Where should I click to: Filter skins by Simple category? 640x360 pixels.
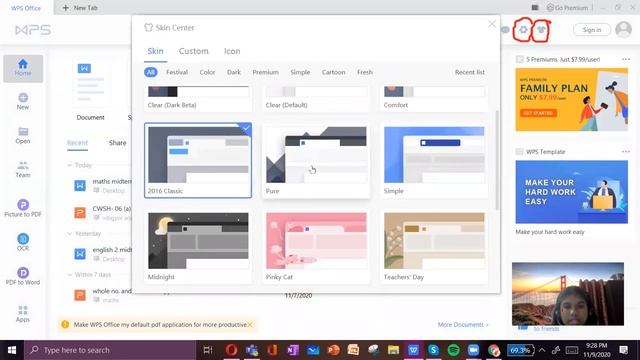click(x=300, y=72)
